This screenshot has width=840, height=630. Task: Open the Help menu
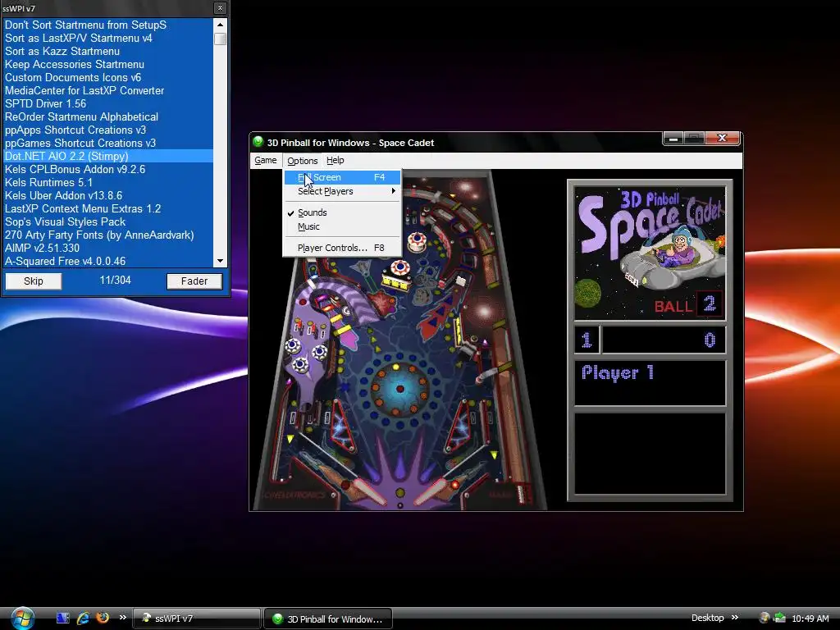click(x=336, y=160)
